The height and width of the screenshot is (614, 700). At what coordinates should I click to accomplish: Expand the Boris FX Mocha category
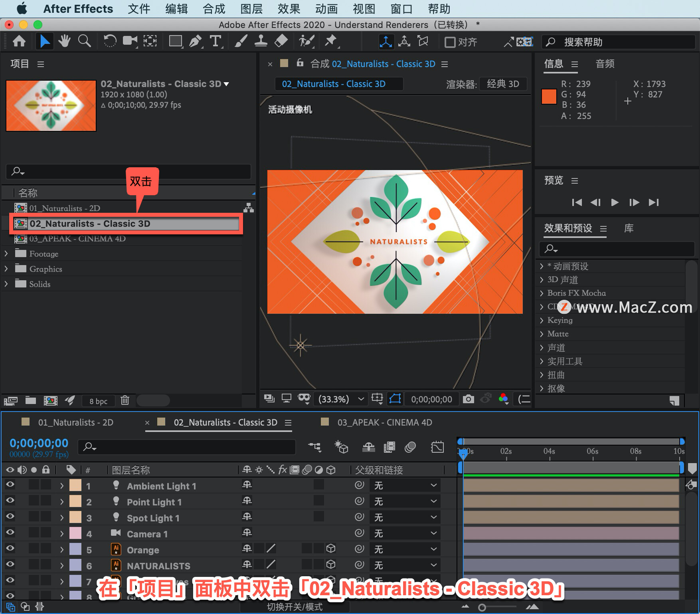click(542, 293)
